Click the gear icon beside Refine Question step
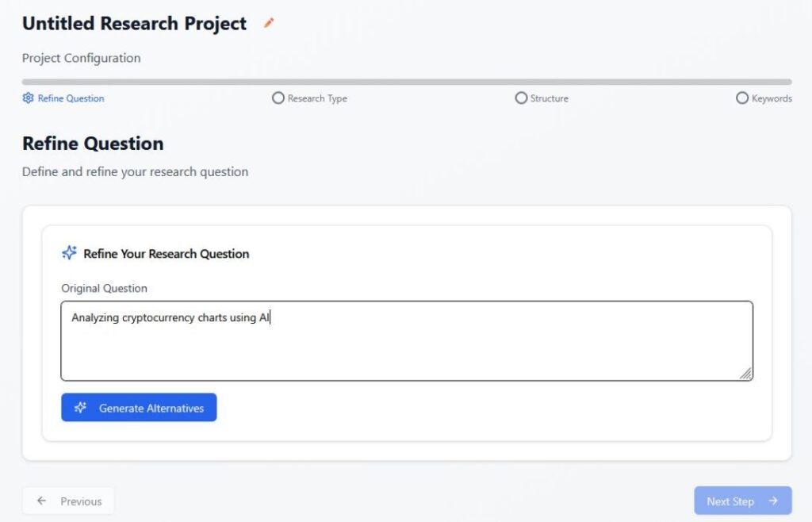Screen dimensions: 812x522 [x=29, y=98]
